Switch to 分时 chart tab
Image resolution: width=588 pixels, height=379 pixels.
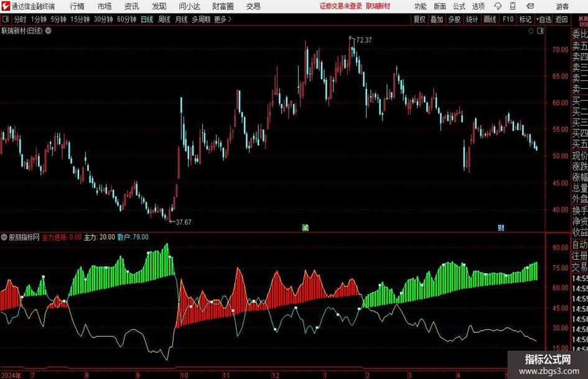(21, 19)
